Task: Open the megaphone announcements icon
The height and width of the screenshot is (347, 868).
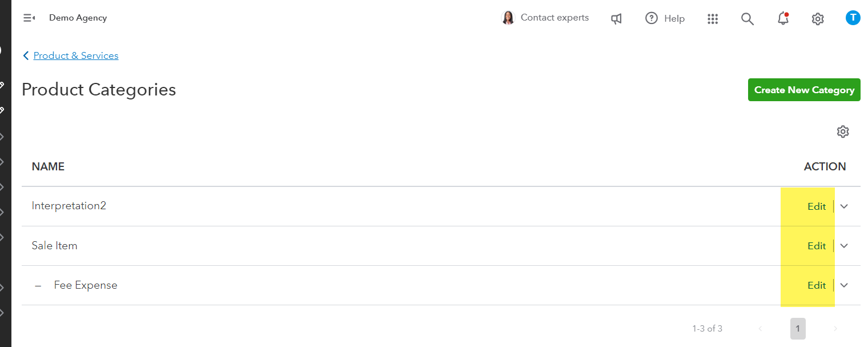Action: click(616, 19)
